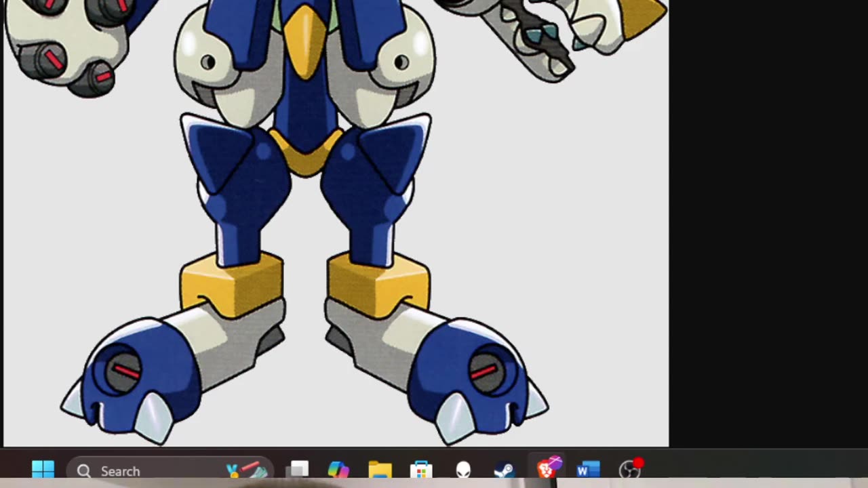Open the Windows Start menu
The height and width of the screenshot is (488, 868).
click(43, 470)
